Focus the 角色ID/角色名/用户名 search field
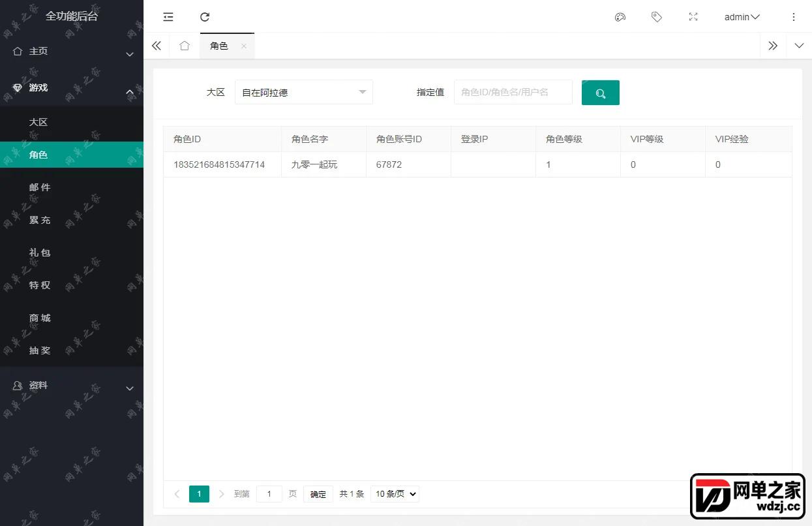Screen dimensions: 812x526 [x=513, y=92]
